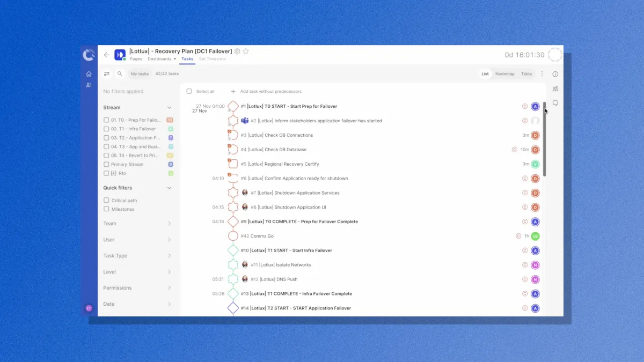The height and width of the screenshot is (362, 644).
Task: Open the filter settings icon
Action: coord(107,73)
